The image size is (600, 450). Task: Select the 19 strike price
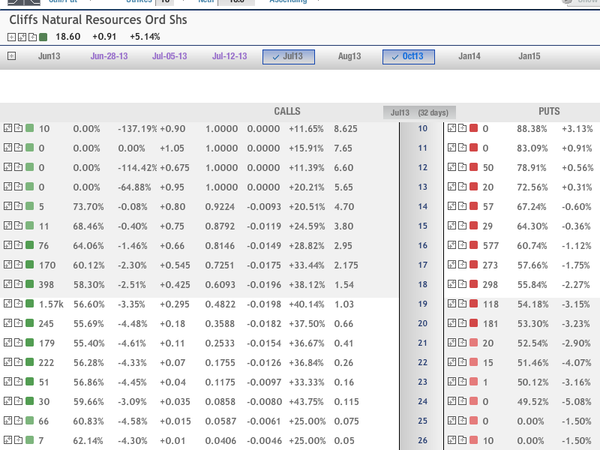[x=422, y=304]
